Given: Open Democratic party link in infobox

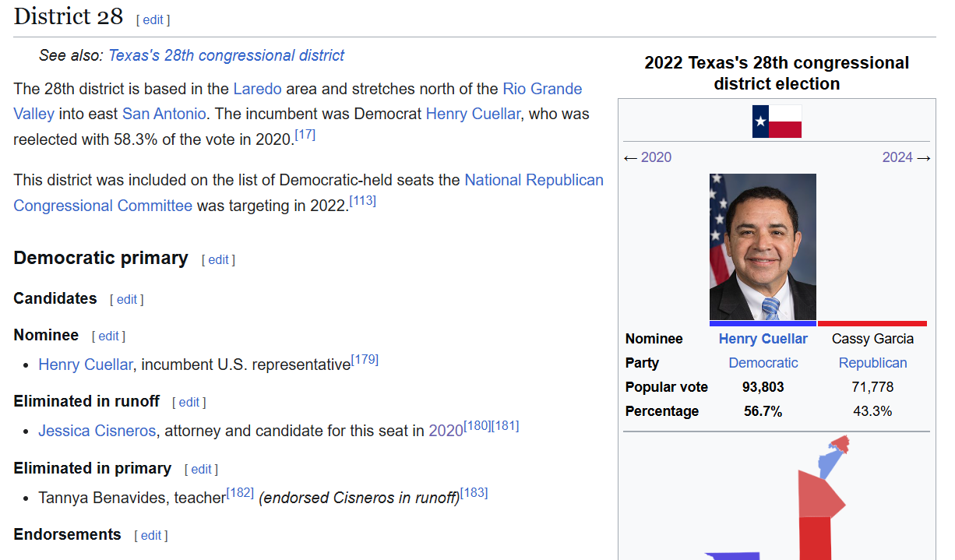Looking at the screenshot, I should point(763,363).
